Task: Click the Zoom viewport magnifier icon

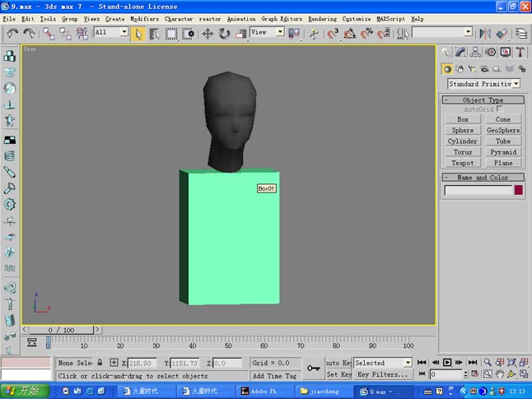Action: click(488, 362)
